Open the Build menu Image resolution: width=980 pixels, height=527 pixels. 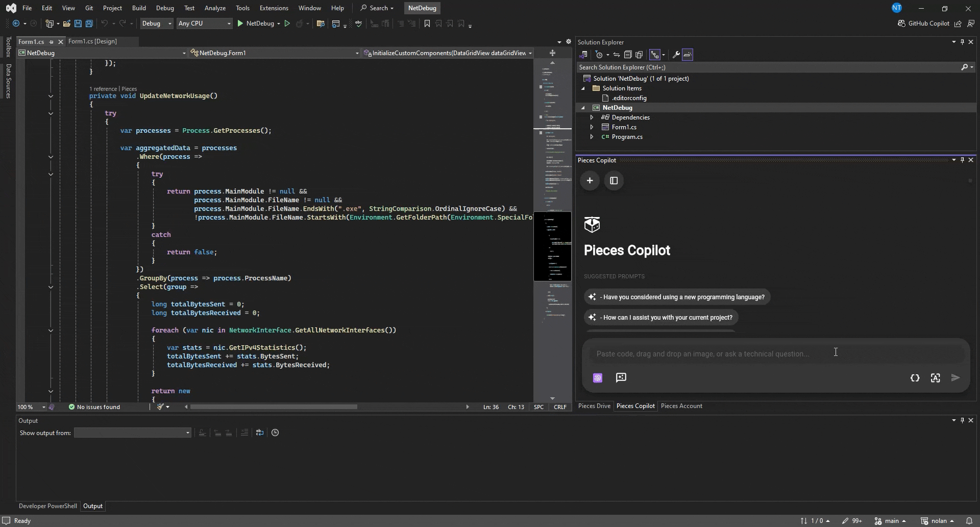(x=139, y=8)
